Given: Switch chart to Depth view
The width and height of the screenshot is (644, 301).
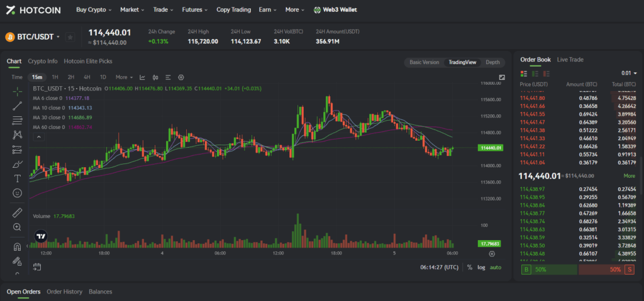Looking at the screenshot, I should 492,62.
